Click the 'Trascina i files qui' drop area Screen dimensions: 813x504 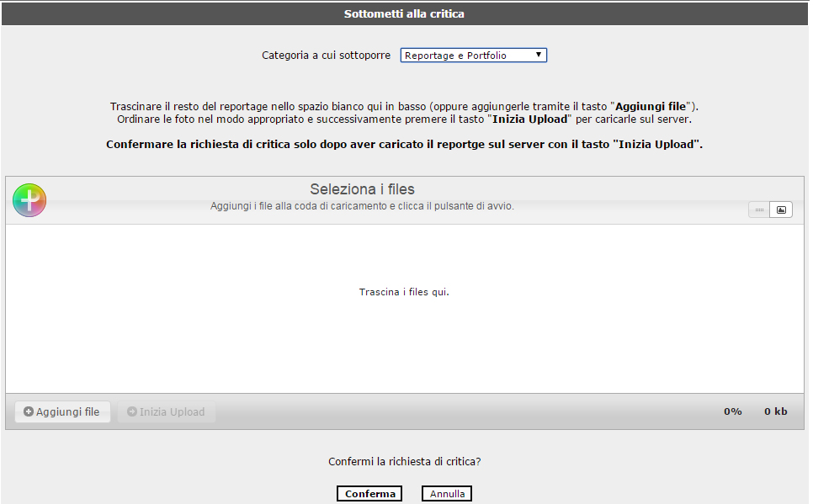coord(404,293)
